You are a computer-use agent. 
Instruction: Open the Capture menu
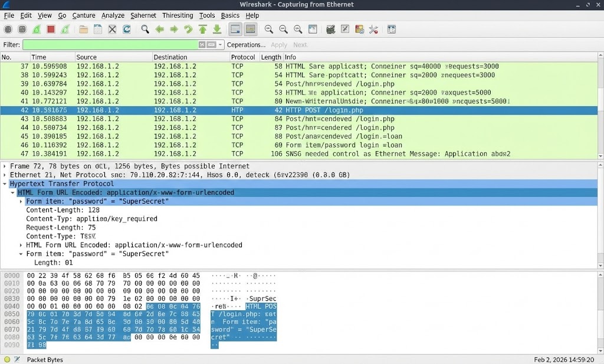[84, 15]
